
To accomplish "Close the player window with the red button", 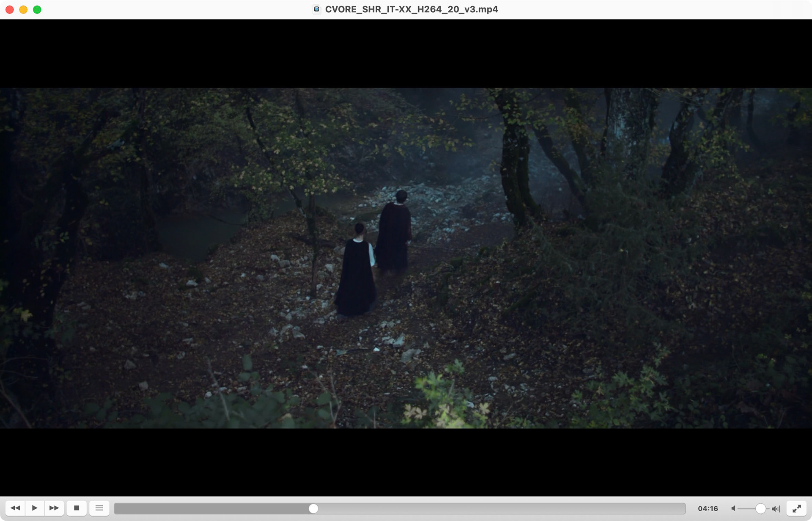I will pos(10,9).
